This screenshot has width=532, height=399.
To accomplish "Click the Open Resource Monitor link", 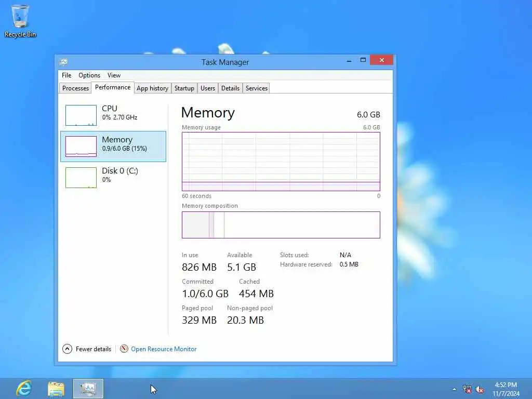I will click(x=164, y=349).
